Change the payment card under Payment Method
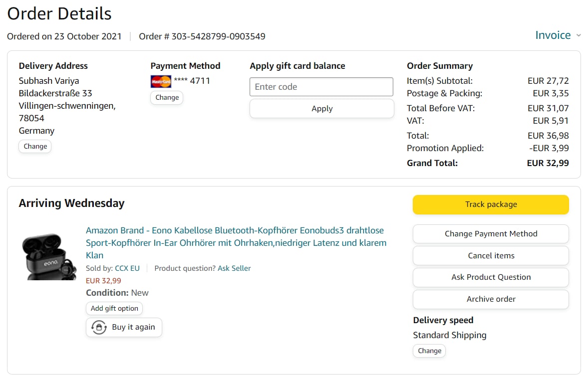588x384 pixels. [167, 98]
